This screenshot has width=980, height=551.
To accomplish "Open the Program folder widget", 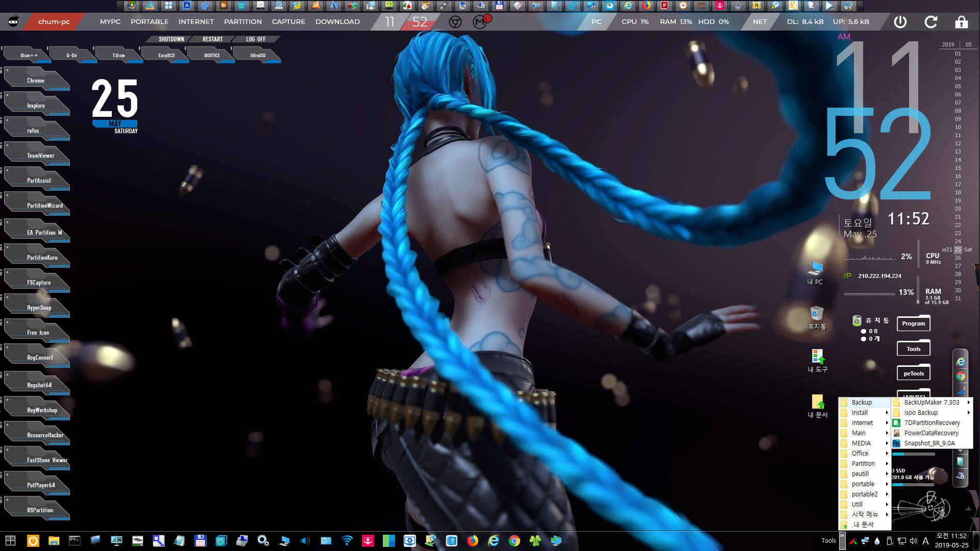I will pos(913,323).
